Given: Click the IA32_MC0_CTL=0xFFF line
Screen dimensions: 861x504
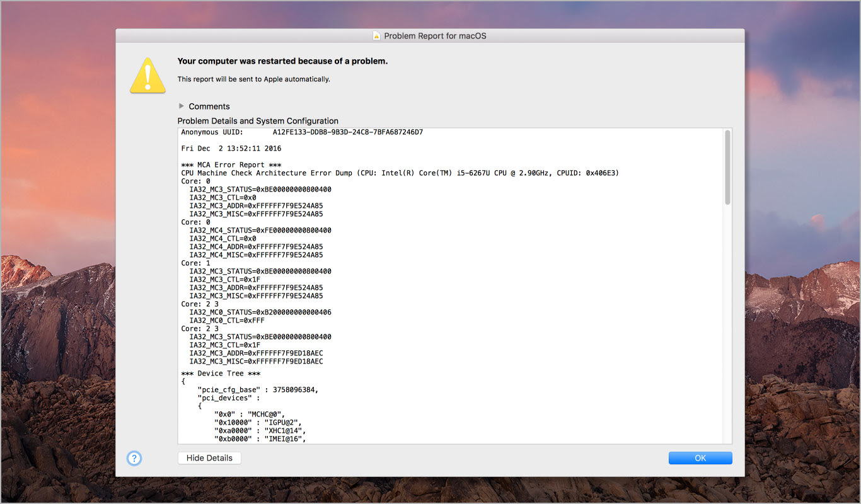Looking at the screenshot, I should pyautogui.click(x=227, y=321).
